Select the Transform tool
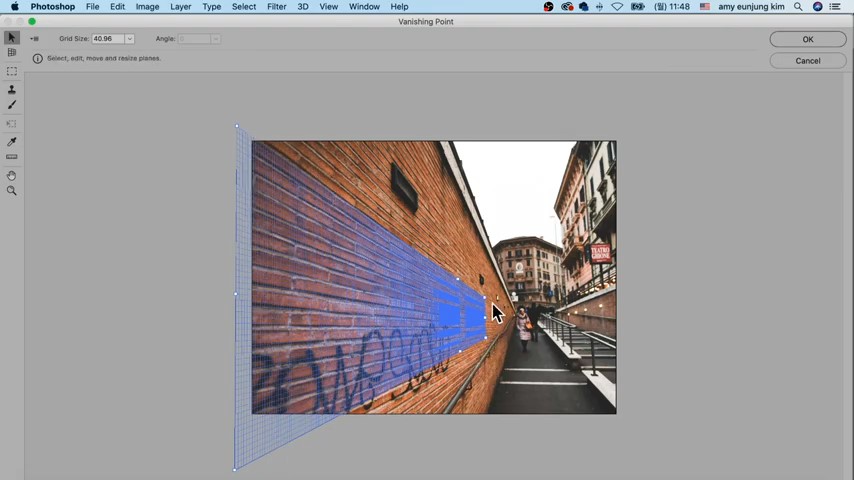Screen dimensions: 854x480 pyautogui.click(x=12, y=124)
